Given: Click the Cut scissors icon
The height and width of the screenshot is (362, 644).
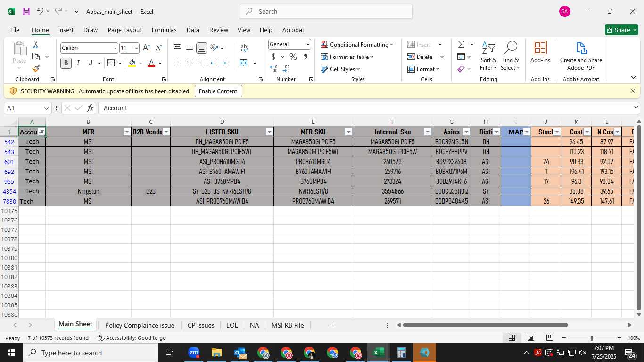Looking at the screenshot, I should [36, 44].
